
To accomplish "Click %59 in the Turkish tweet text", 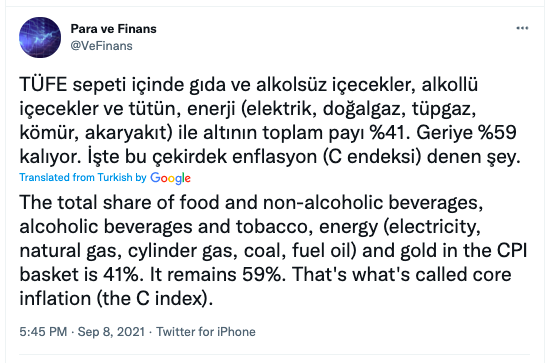I will [497, 133].
